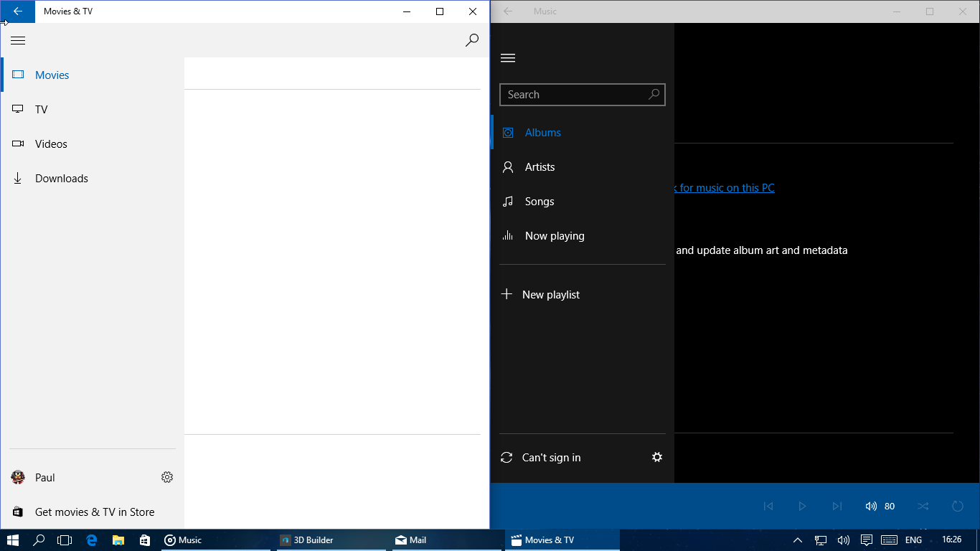Click ENG language indicator
The width and height of the screenshot is (980, 551).
click(x=913, y=540)
